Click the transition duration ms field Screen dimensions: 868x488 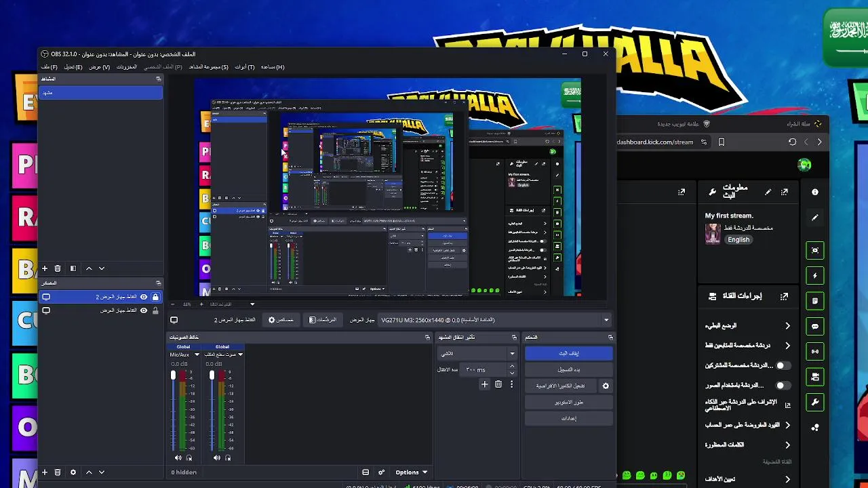coord(483,369)
